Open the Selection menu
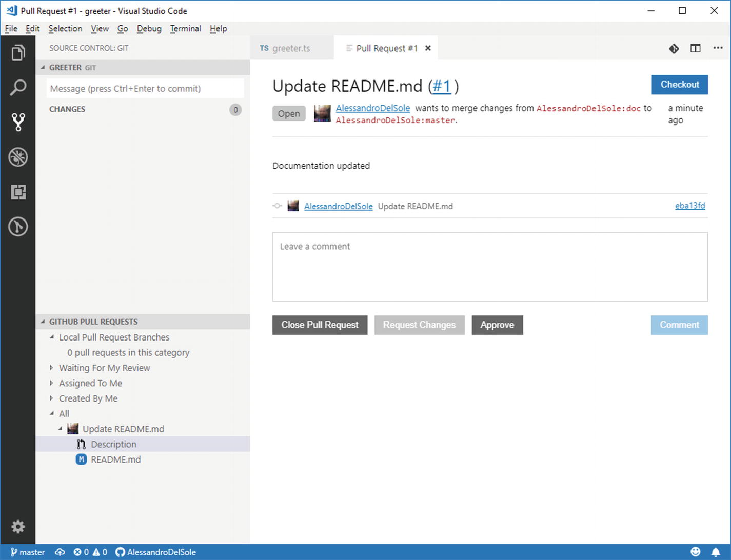The height and width of the screenshot is (560, 731). 65,29
